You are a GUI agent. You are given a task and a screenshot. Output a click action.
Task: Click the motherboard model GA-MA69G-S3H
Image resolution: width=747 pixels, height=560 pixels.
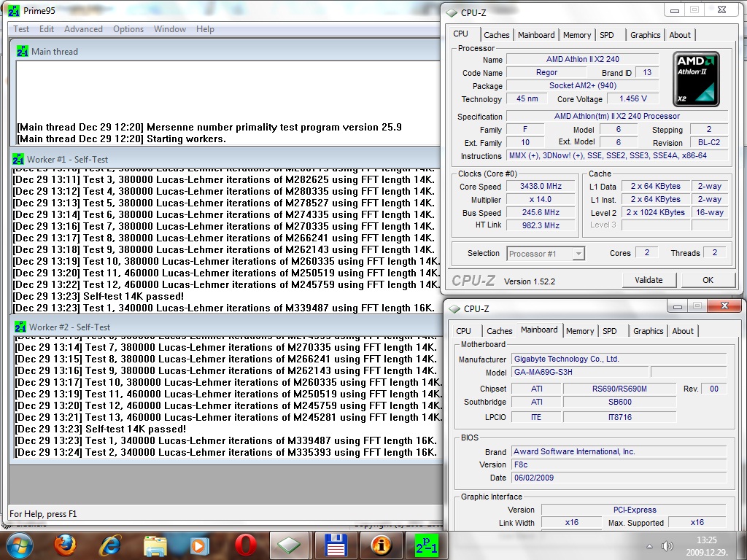pyautogui.click(x=581, y=372)
